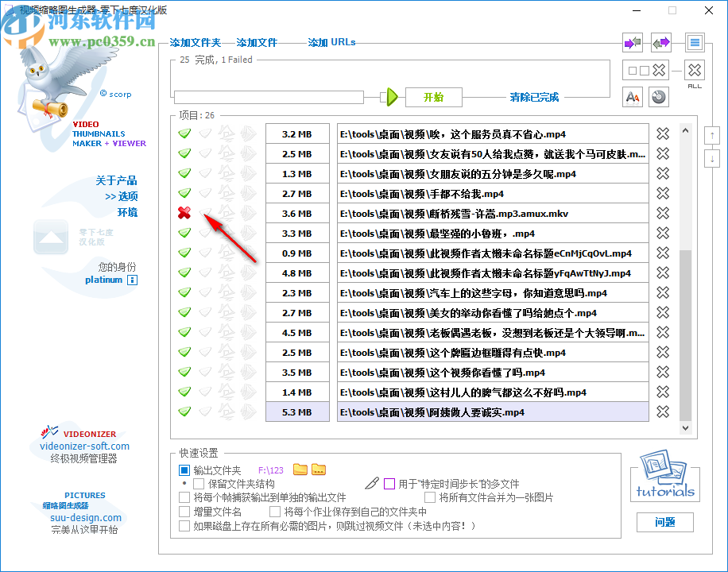Click the blue list view icon

(x=694, y=41)
